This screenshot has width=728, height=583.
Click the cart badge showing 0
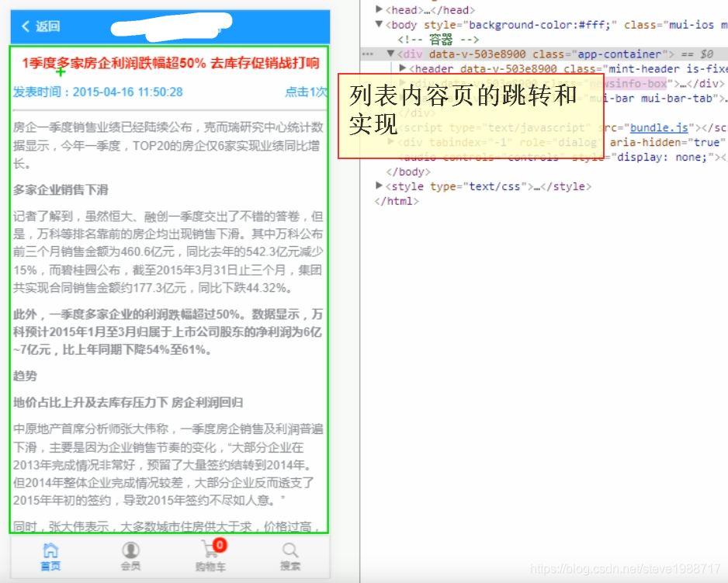click(220, 544)
